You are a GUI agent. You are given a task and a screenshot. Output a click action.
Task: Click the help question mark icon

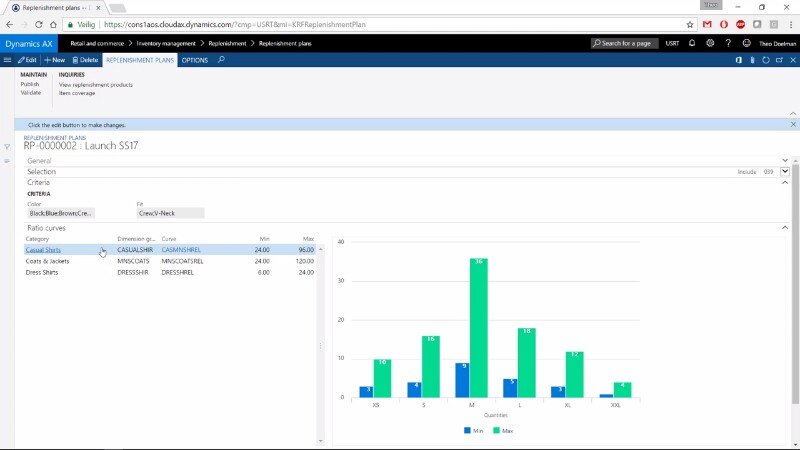pos(728,44)
